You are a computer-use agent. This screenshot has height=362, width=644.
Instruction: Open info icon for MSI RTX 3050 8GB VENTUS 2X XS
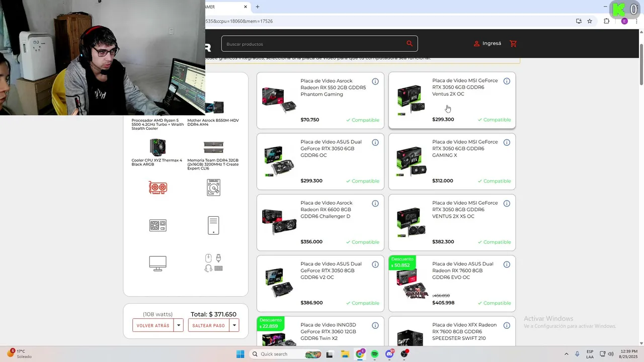(507, 204)
